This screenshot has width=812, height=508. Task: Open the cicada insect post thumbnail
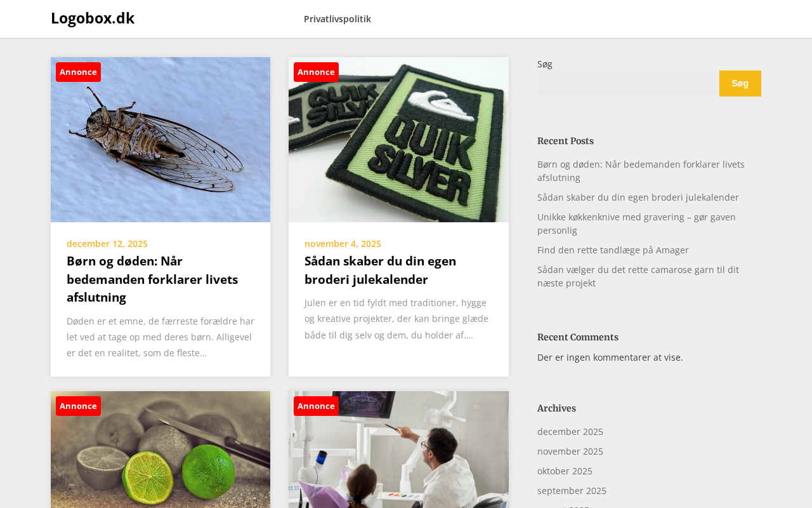160,140
